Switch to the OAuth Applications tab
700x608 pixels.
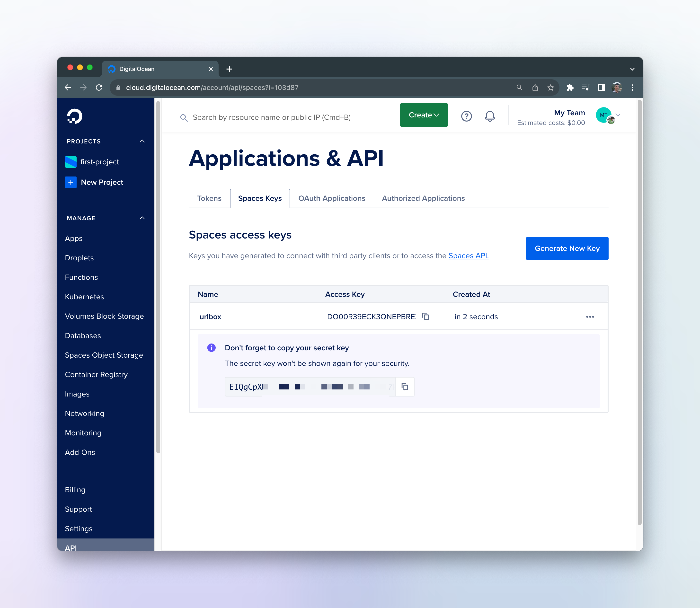coord(331,198)
